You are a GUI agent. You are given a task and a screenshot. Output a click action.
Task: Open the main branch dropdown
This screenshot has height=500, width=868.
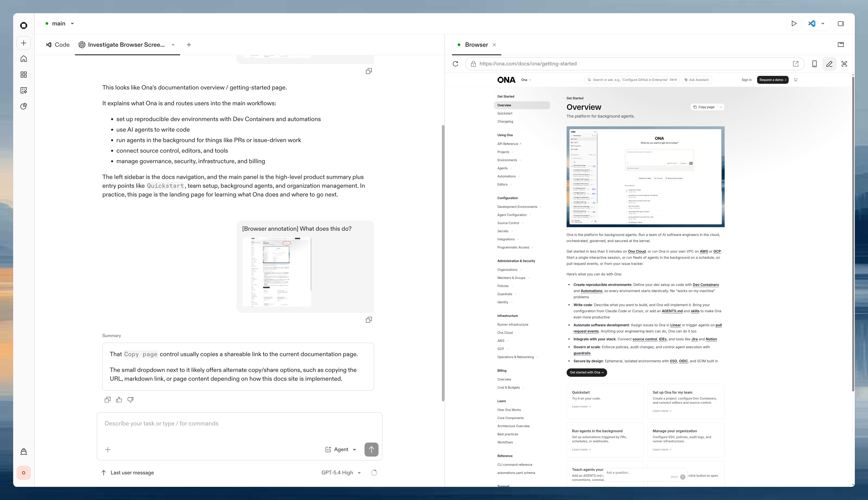[60, 24]
